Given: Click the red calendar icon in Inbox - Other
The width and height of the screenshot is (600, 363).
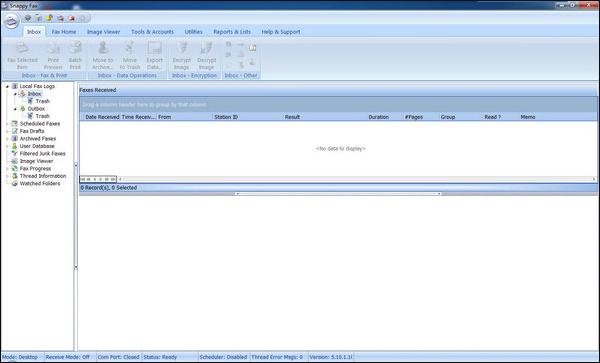Looking at the screenshot, I should 253,48.
